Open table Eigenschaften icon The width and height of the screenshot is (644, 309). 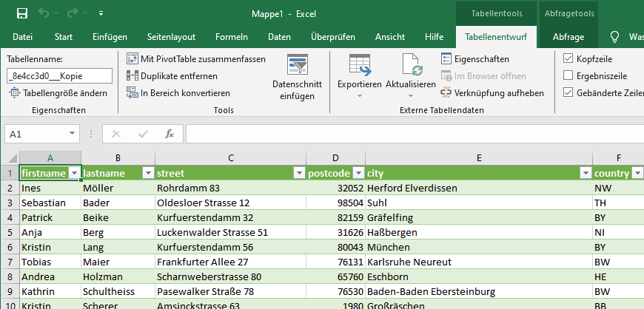pos(446,59)
